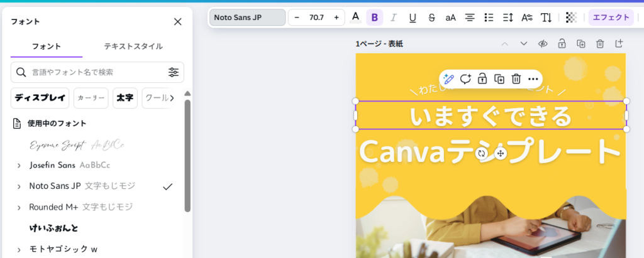The height and width of the screenshot is (258, 644).
Task: Select the 太字 font category chip
Action: coord(125,98)
